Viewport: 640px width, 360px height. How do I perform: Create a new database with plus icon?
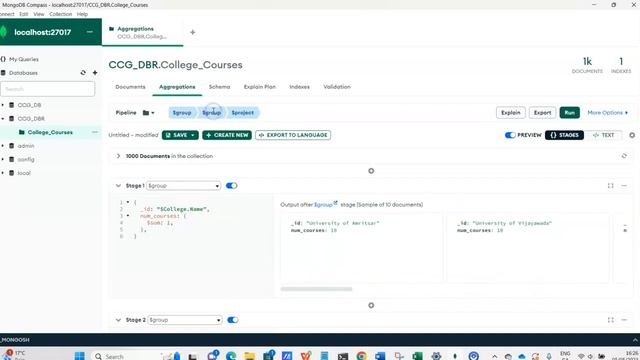95,73
